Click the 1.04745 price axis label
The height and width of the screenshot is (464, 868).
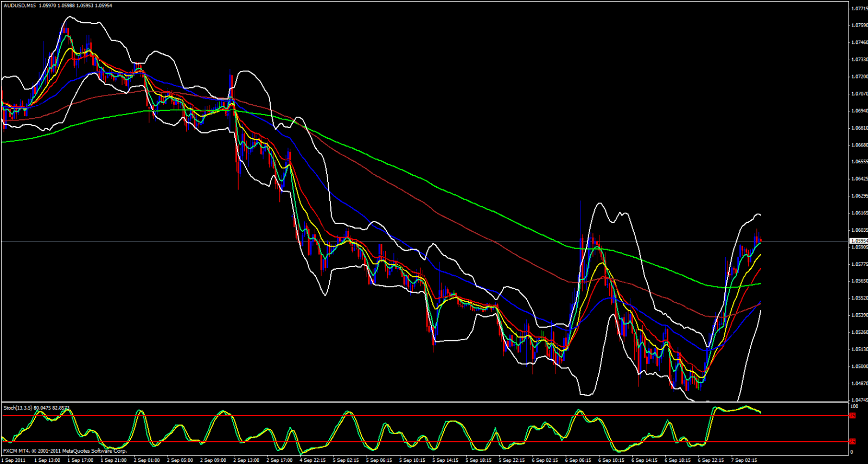pos(859,401)
